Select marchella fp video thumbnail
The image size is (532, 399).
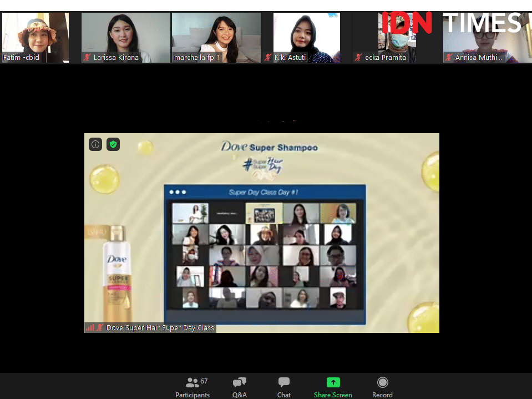tap(216, 38)
